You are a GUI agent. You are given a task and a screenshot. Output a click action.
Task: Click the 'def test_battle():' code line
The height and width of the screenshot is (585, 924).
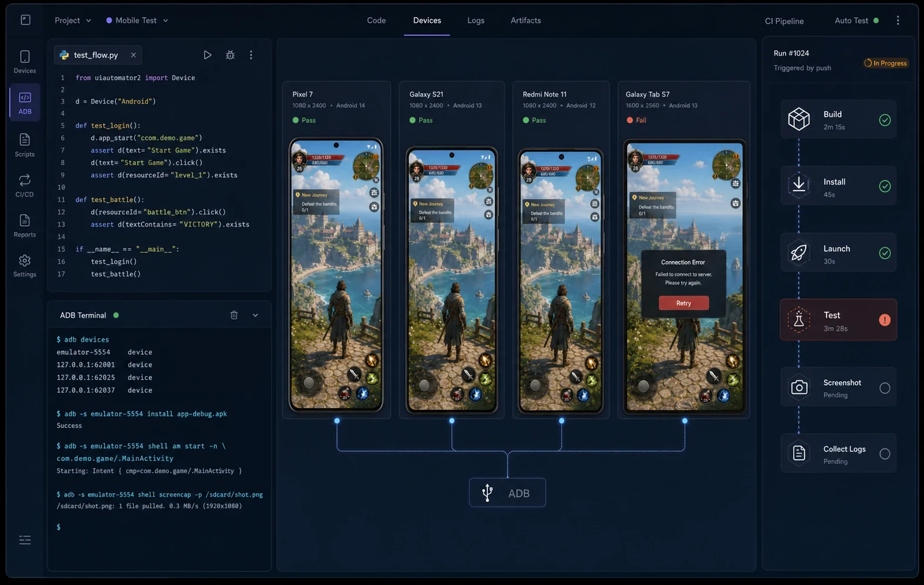(110, 200)
